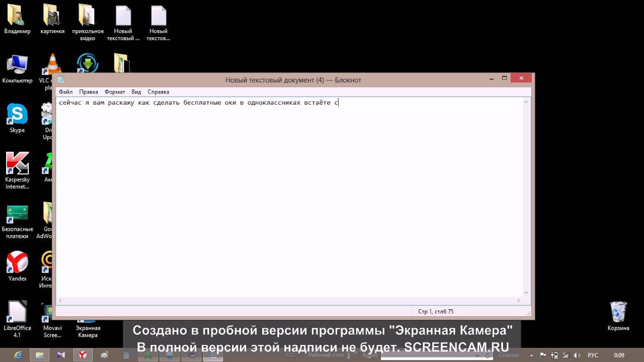644x362 pixels.
Task: Select the Безопасные платежи icon
Action: 17,221
